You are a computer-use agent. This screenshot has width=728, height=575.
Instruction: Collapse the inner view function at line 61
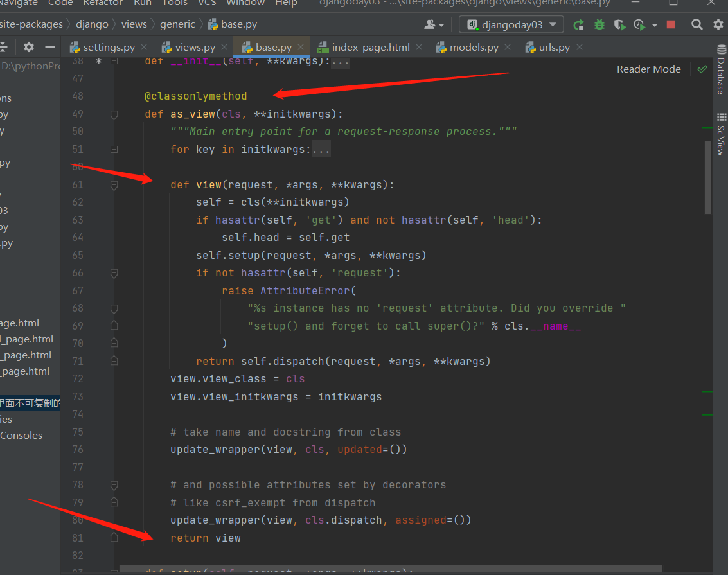pos(114,184)
